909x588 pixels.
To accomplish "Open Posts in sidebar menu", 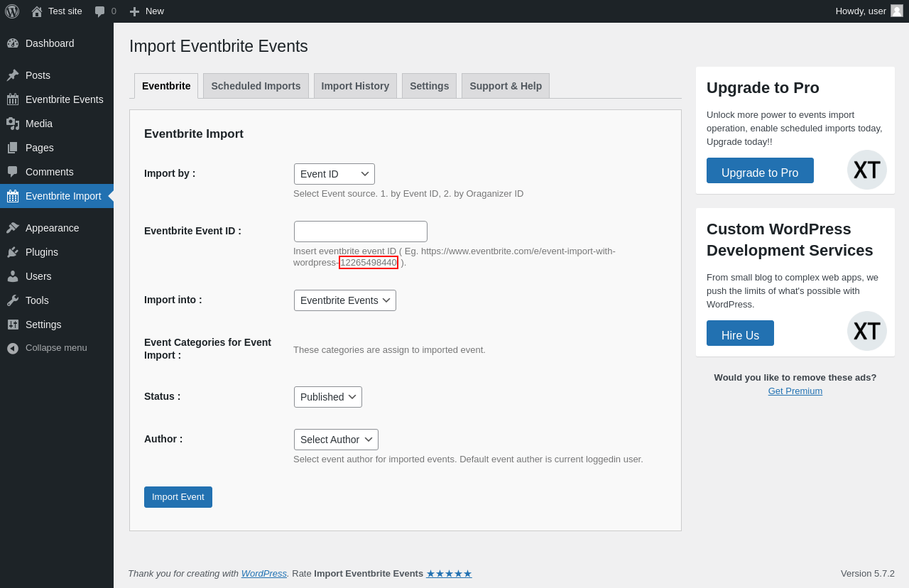I will click(x=57, y=75).
